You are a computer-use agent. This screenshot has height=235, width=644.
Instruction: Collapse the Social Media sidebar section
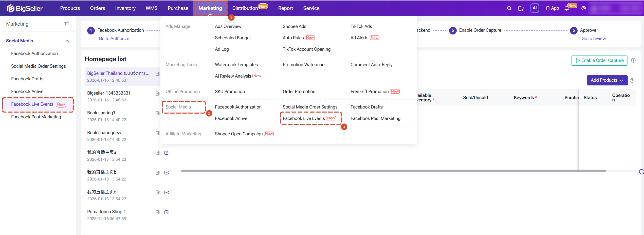(x=67, y=41)
